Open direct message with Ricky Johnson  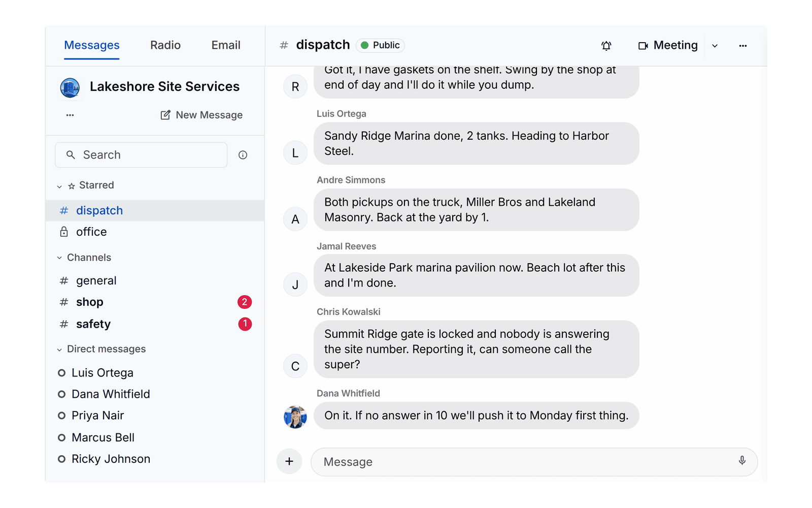155,459
